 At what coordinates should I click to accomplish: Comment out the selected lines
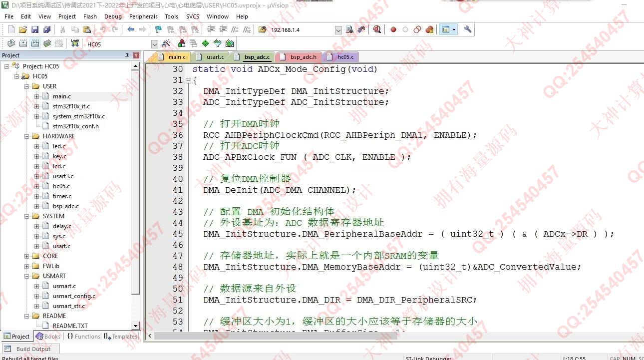[x=235, y=29]
